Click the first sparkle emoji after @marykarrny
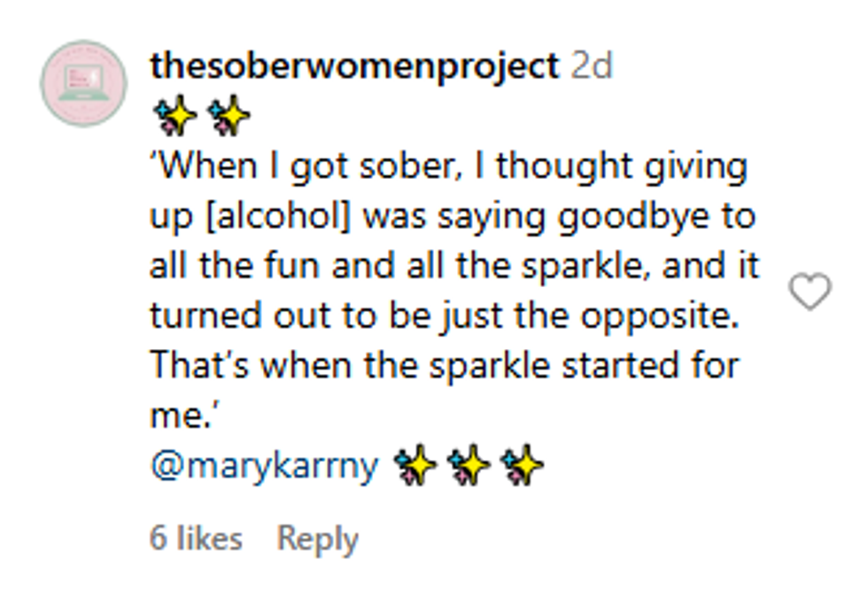 pos(416,465)
